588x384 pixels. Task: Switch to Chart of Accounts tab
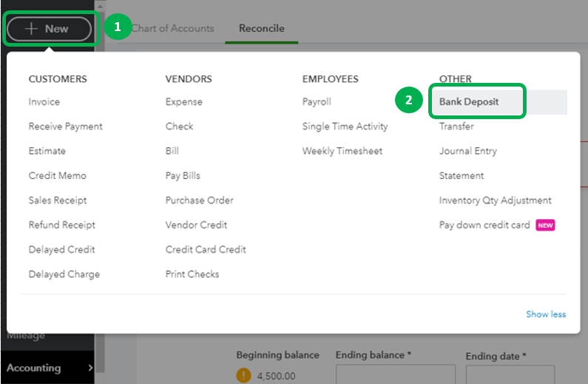coord(172,29)
